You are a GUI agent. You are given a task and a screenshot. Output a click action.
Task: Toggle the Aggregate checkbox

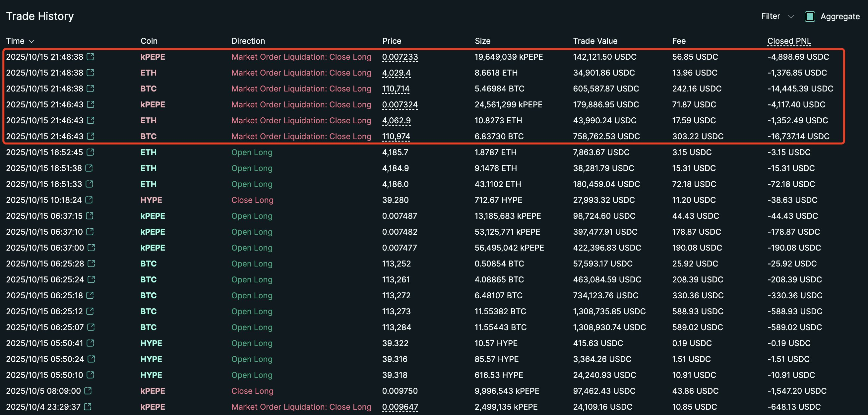coord(810,16)
